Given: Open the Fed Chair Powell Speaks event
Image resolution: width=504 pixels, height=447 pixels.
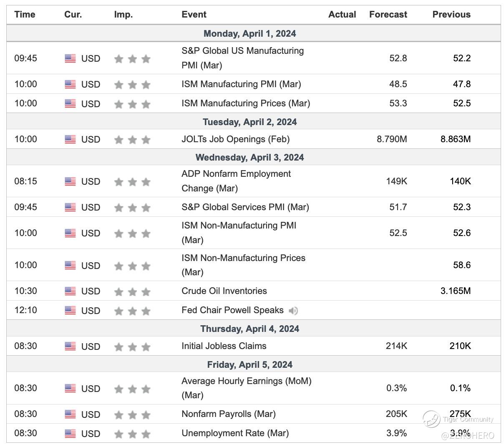Looking at the screenshot, I should coord(232,310).
